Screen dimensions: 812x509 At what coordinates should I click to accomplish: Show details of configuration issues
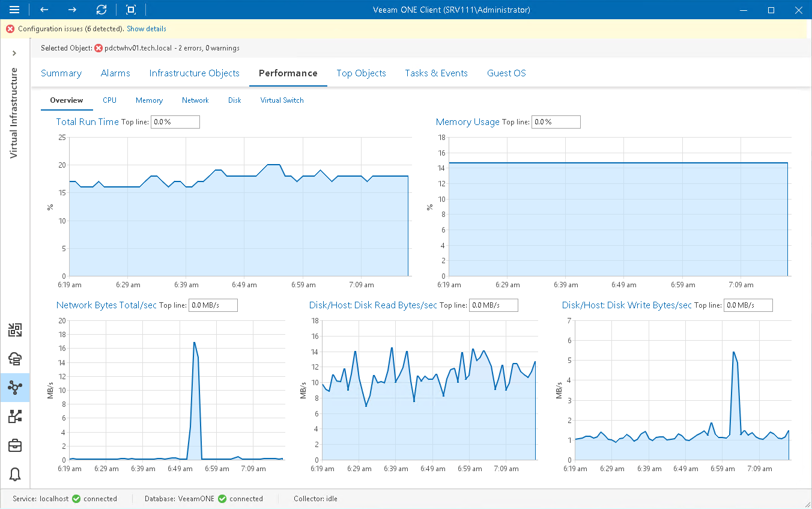coord(147,29)
